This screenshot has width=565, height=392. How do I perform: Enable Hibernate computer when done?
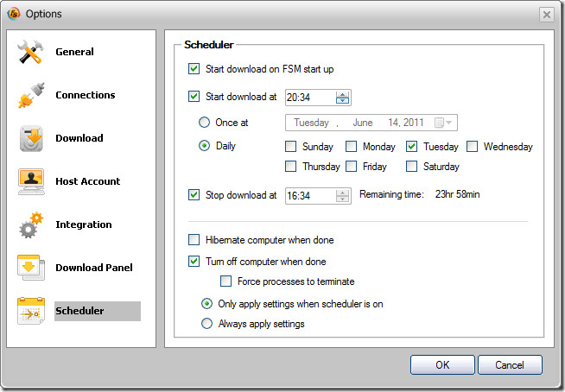pos(194,240)
